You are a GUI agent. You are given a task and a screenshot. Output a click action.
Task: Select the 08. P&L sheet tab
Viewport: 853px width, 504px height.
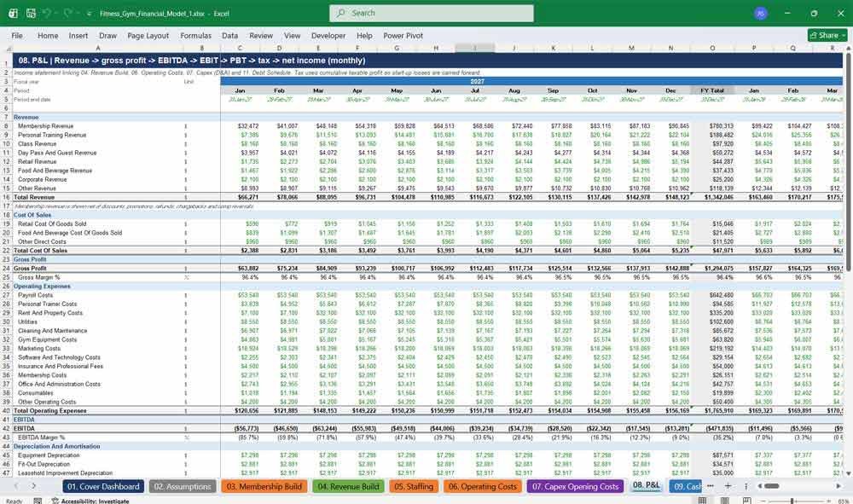646,485
